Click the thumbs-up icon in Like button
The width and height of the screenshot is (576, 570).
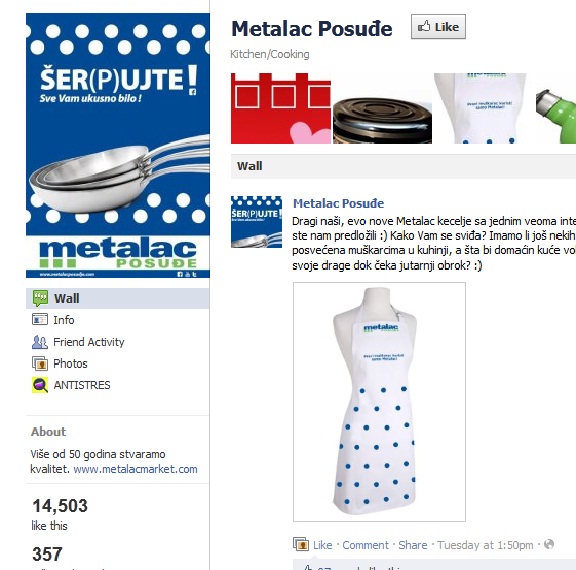pyautogui.click(x=424, y=26)
